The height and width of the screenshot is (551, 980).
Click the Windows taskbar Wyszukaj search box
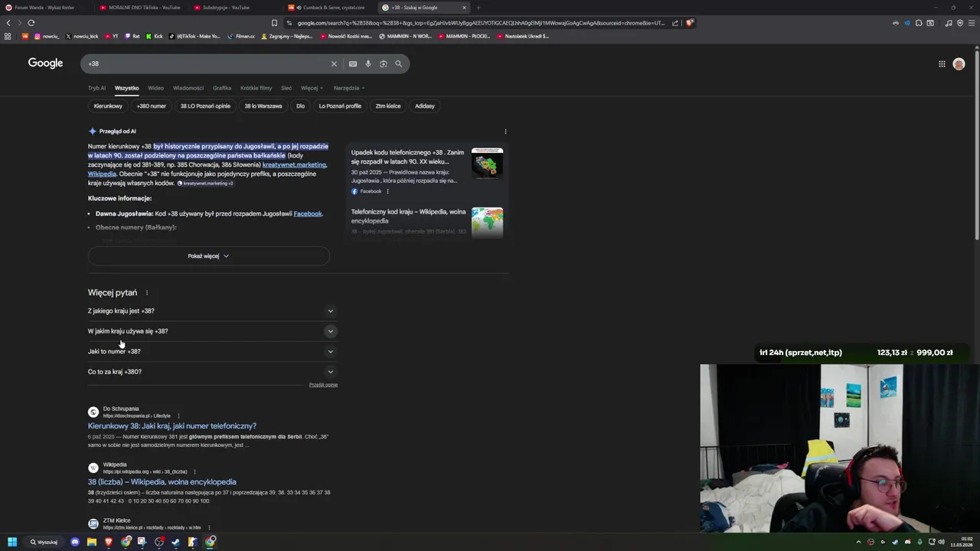(x=44, y=542)
